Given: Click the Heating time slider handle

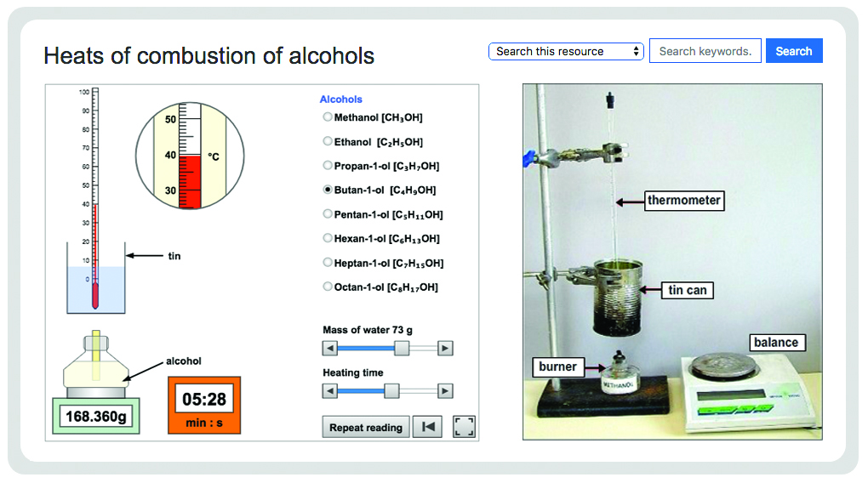Looking at the screenshot, I should coord(391,391).
